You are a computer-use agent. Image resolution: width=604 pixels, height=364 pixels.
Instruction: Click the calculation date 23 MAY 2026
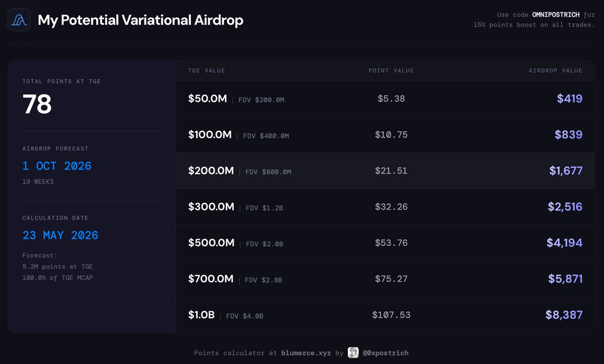point(60,235)
